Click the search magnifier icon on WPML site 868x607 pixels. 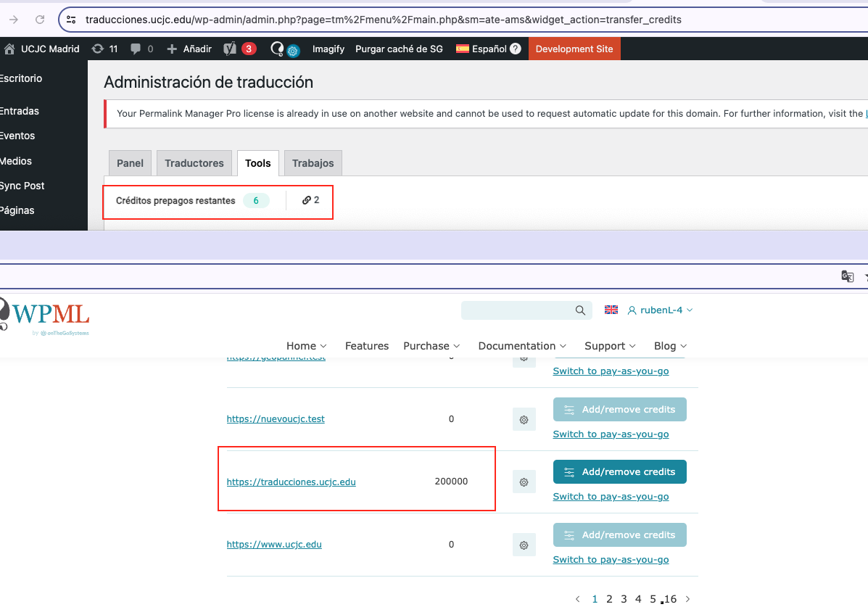tap(580, 310)
